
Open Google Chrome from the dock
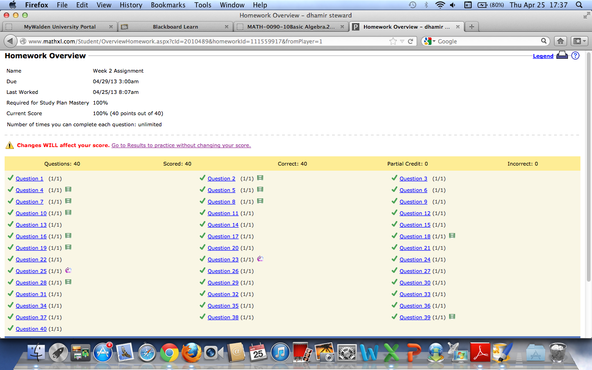click(x=169, y=353)
